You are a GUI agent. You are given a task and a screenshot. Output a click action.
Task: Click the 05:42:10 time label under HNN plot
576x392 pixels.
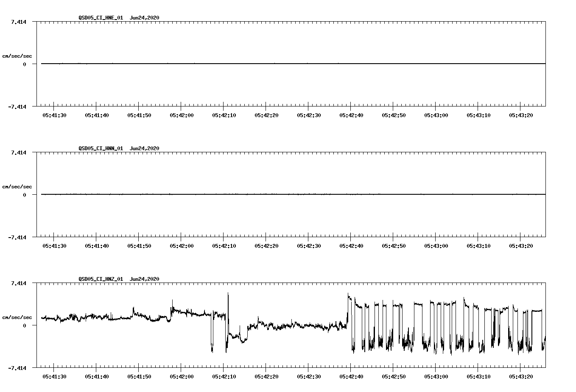click(224, 246)
